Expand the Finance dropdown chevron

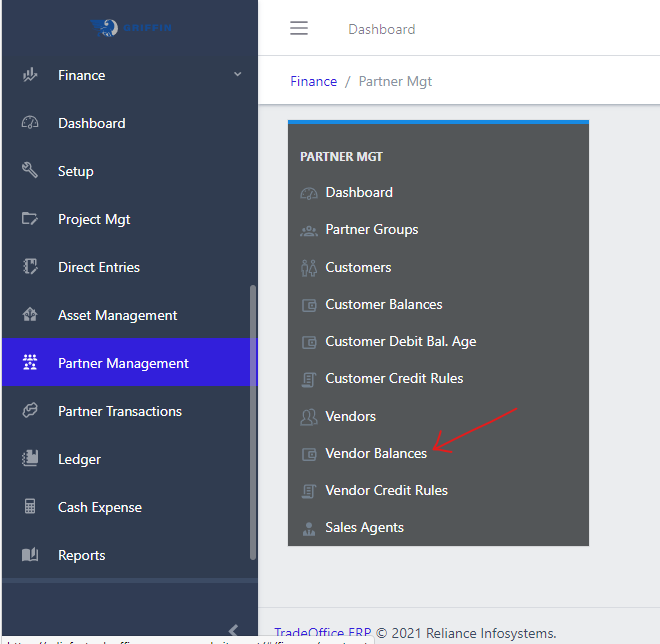point(237,75)
